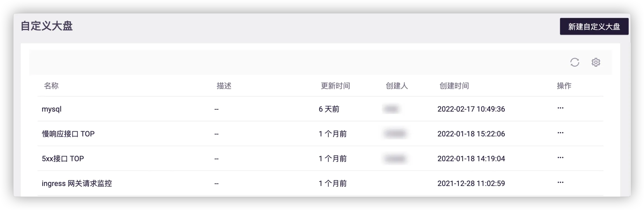Open actions menu for 慢响应接口 TOP row

(560, 133)
